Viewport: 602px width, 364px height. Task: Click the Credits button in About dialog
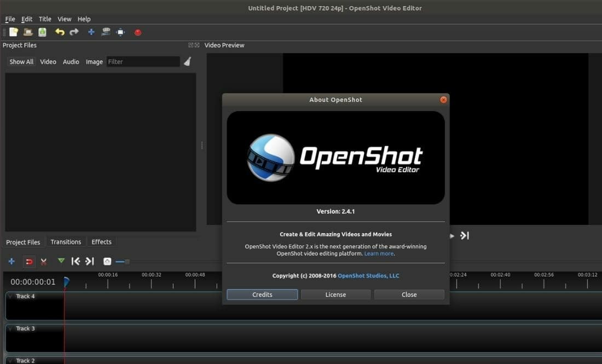pyautogui.click(x=262, y=294)
